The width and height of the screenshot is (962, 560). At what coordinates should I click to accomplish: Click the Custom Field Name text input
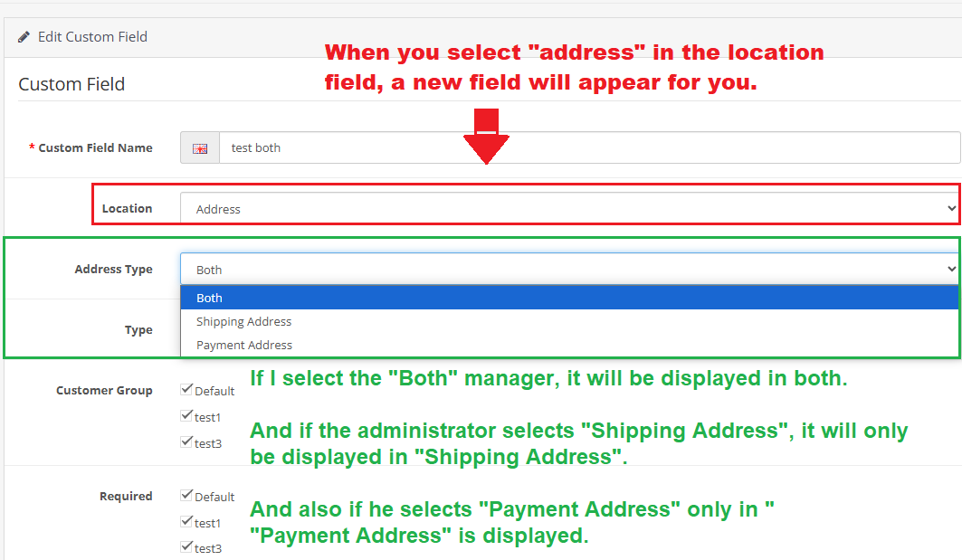(x=588, y=147)
